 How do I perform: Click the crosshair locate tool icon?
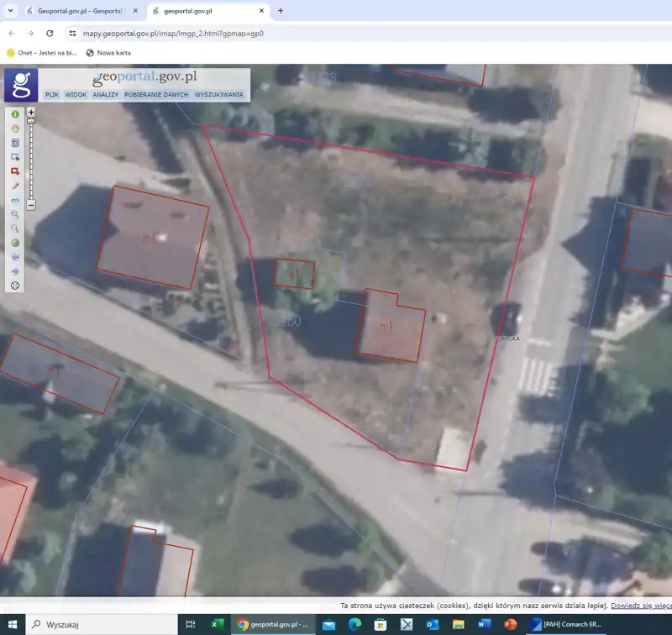pos(15,286)
